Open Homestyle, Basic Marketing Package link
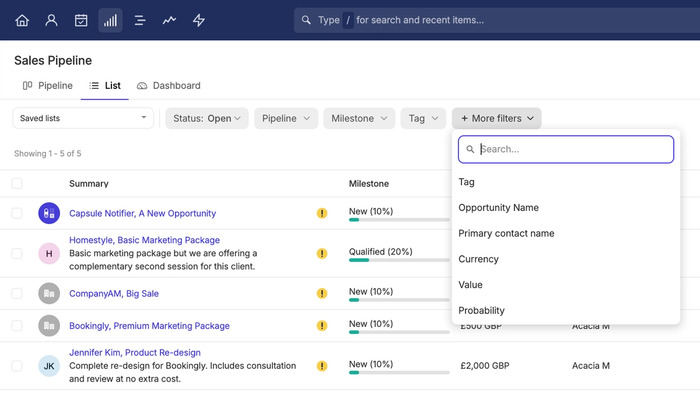 click(144, 240)
